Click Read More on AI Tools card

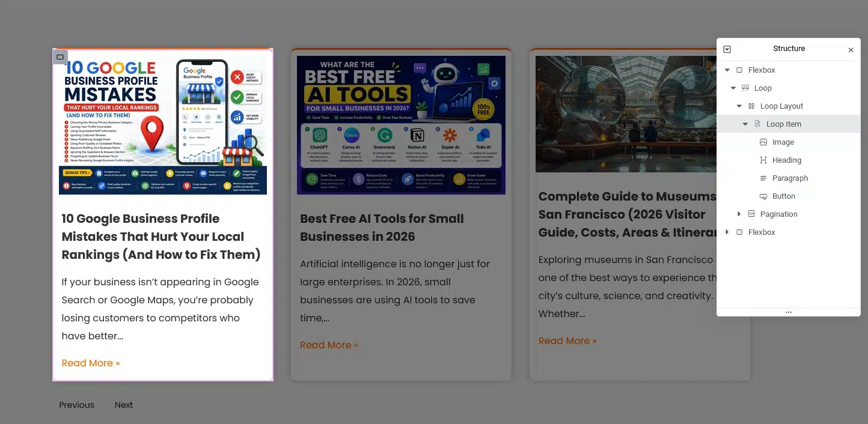[329, 345]
